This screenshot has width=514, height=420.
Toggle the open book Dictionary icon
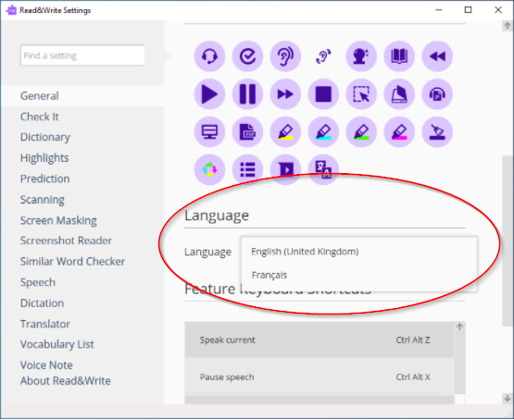pos(399,56)
